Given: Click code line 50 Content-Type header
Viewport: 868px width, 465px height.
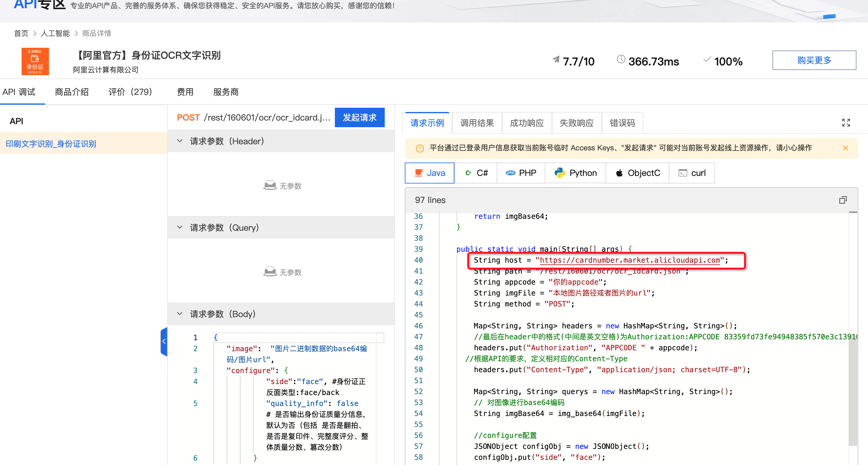Looking at the screenshot, I should 612,369.
